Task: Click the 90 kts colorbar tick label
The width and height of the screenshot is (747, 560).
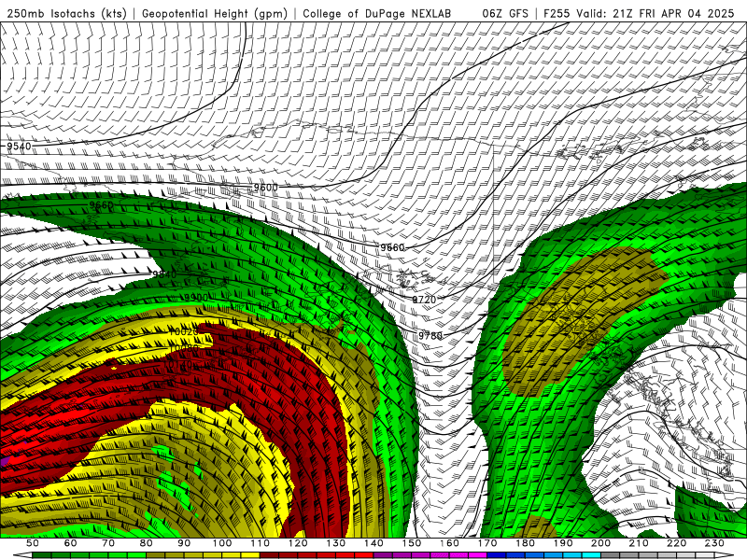Action: 184,543
